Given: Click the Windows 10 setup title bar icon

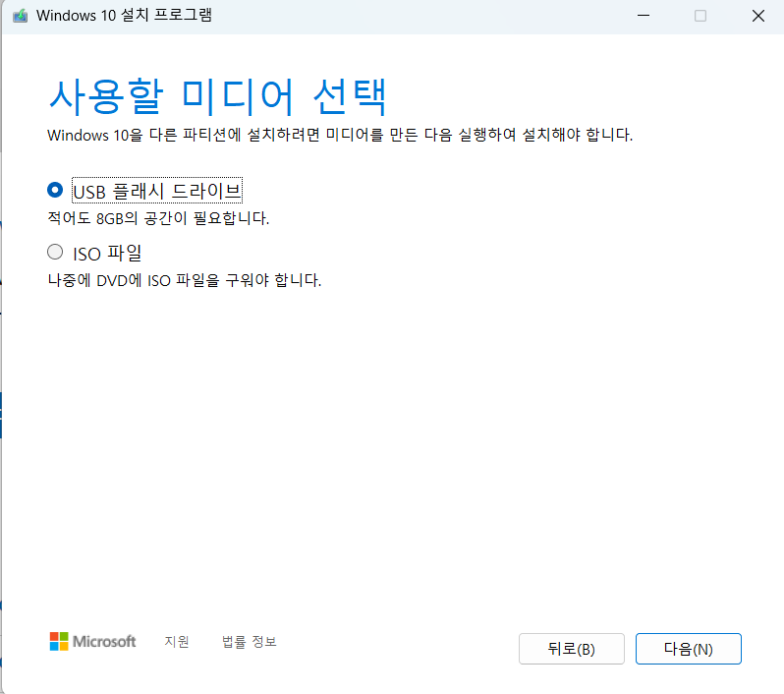Looking at the screenshot, I should pos(20,16).
